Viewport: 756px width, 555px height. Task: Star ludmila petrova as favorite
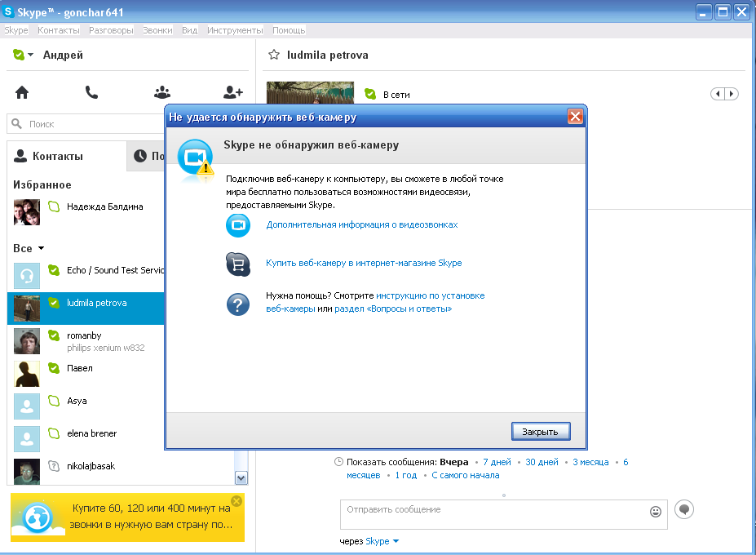pos(275,55)
